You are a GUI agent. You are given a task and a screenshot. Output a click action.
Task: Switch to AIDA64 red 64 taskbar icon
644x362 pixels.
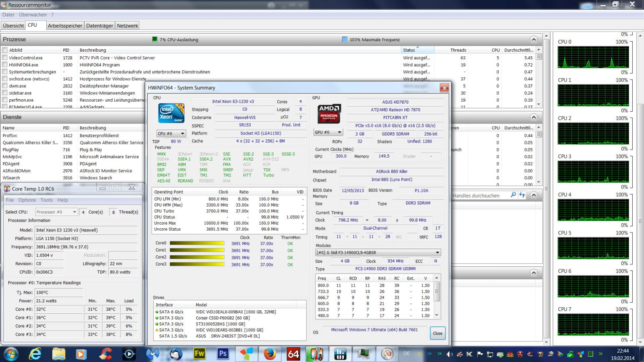point(293,354)
